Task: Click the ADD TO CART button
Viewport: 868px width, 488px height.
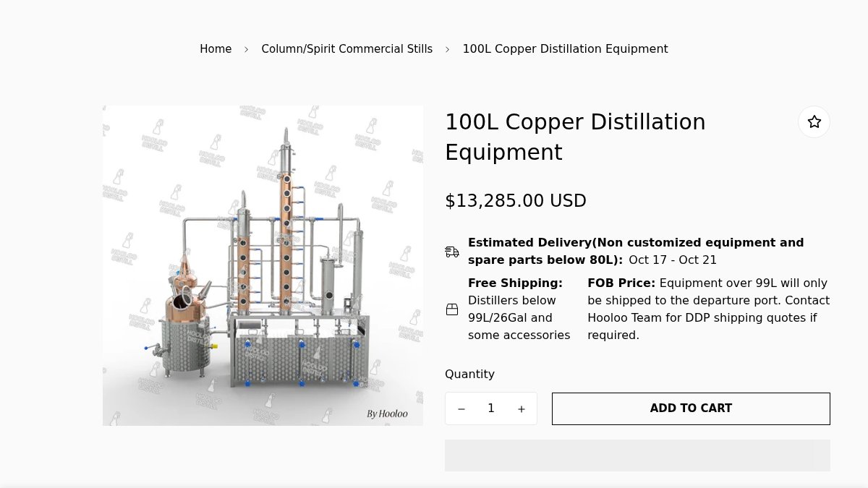Action: [x=691, y=408]
